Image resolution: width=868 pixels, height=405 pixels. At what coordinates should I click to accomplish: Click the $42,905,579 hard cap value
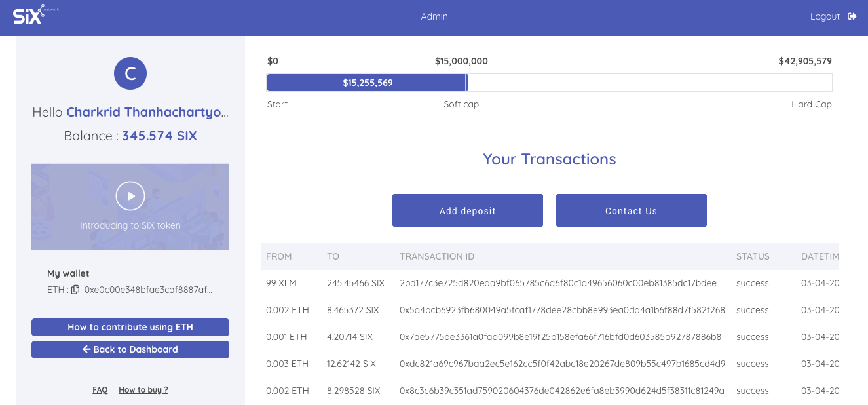pos(805,61)
